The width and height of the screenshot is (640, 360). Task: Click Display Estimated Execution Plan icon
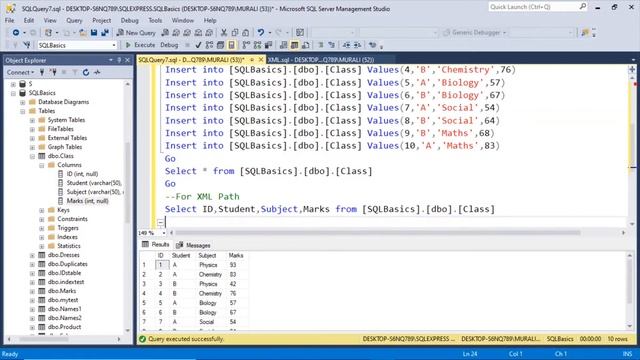click(x=209, y=45)
